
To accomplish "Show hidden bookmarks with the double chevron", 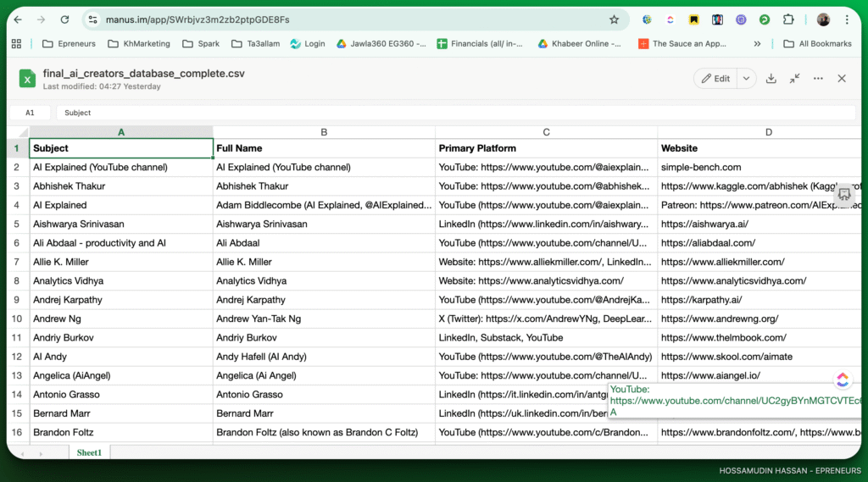I will pos(757,44).
